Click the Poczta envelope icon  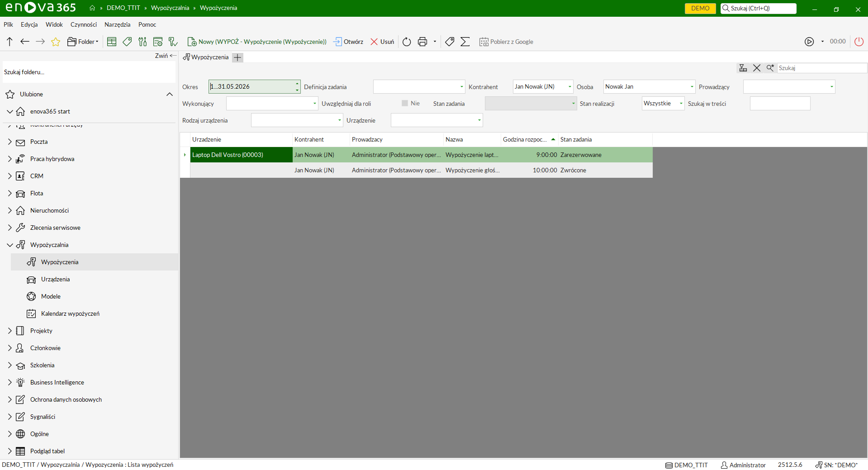click(x=20, y=142)
